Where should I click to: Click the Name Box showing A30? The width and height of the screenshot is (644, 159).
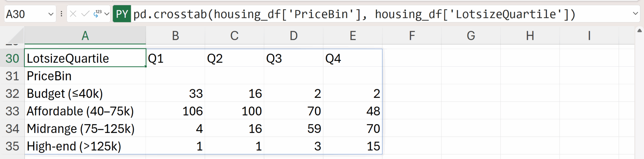click(25, 14)
